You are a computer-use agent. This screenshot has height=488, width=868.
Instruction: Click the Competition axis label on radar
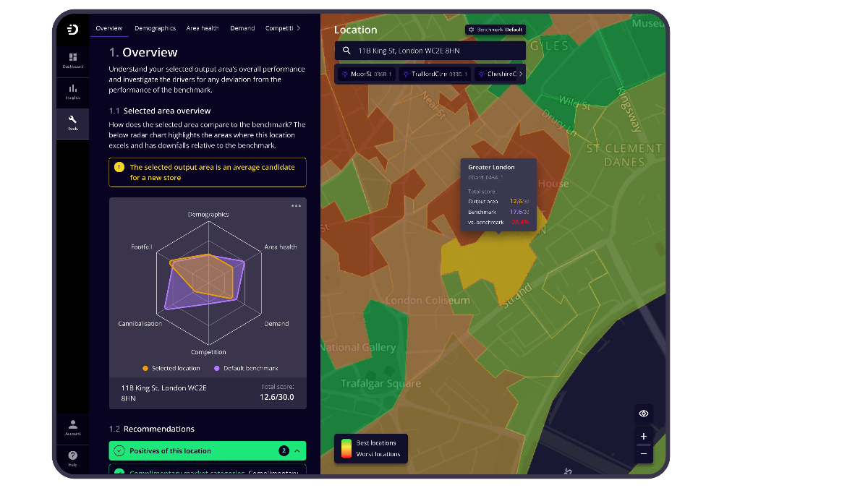click(208, 352)
